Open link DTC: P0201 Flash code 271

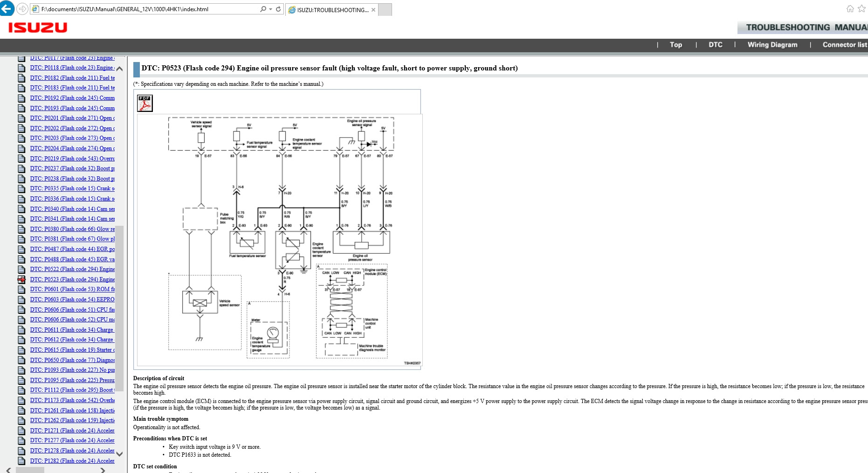pos(72,118)
